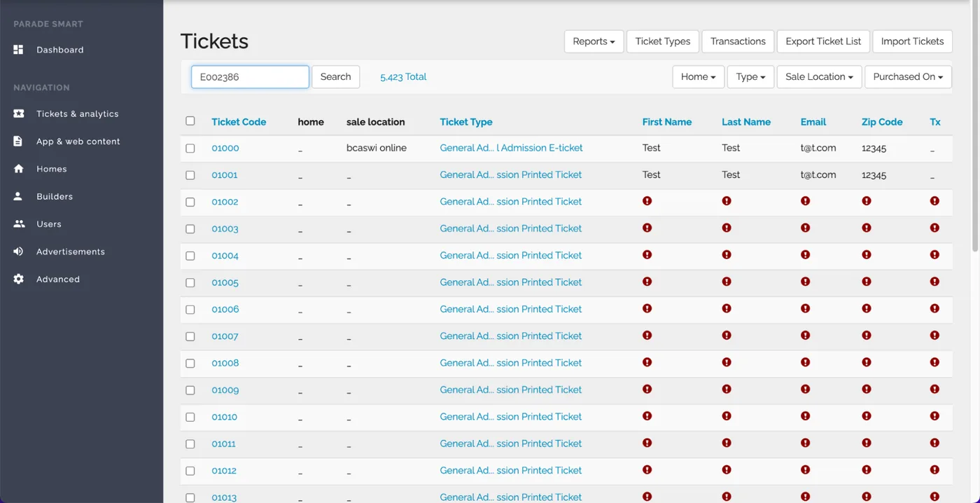Click First Name warning icon in row 01012
This screenshot has width=980, height=503.
[647, 470]
